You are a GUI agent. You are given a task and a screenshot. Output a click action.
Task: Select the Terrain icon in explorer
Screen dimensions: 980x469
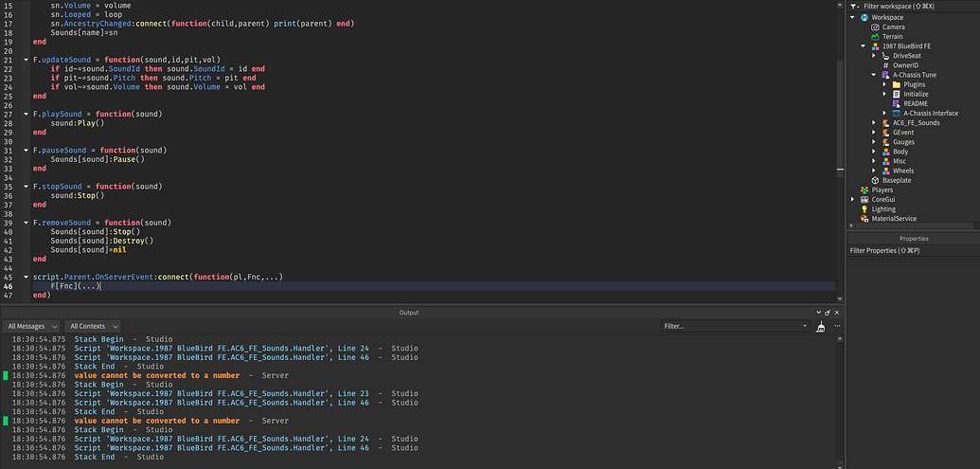click(x=875, y=37)
